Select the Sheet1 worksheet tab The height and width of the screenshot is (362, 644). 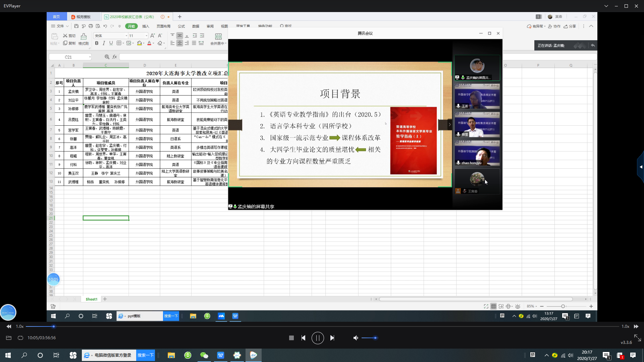[91, 299]
